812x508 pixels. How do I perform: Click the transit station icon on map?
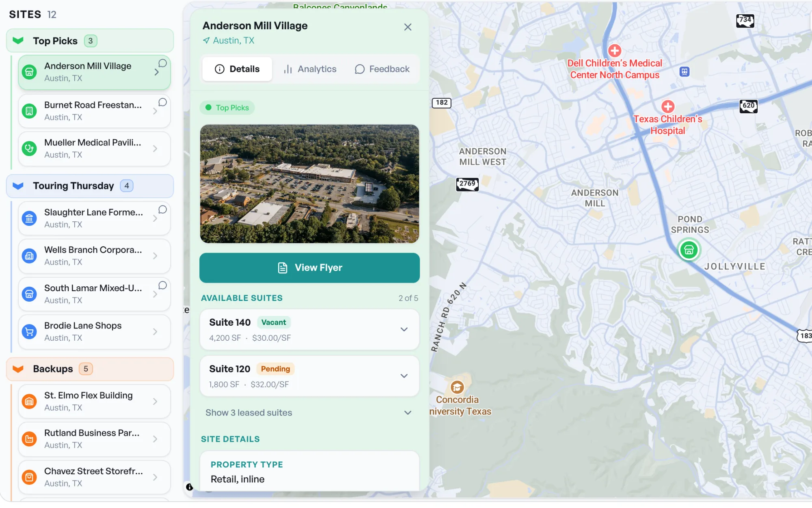pos(685,72)
